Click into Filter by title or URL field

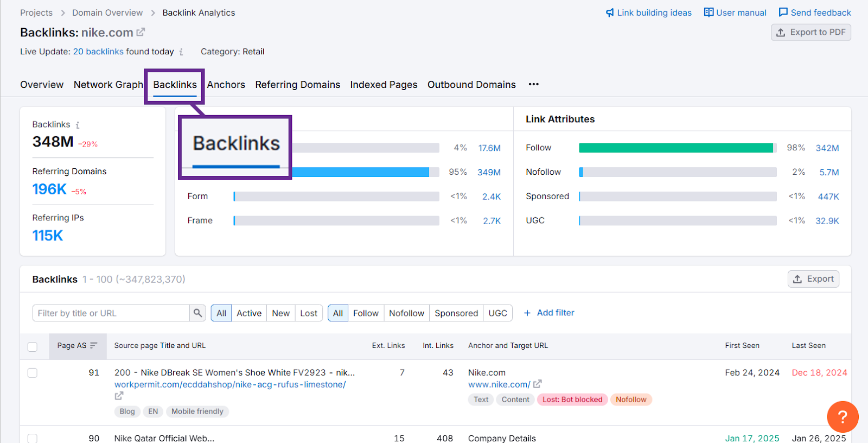(x=111, y=313)
